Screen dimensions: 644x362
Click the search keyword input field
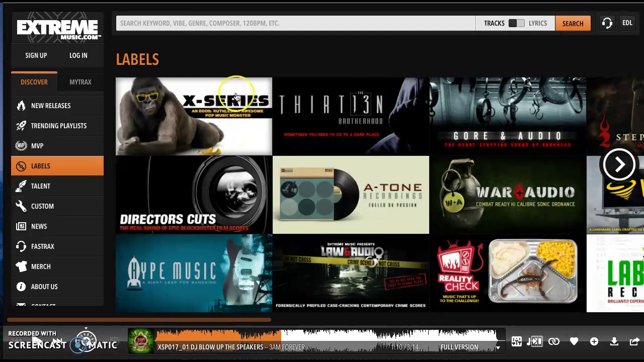296,23
